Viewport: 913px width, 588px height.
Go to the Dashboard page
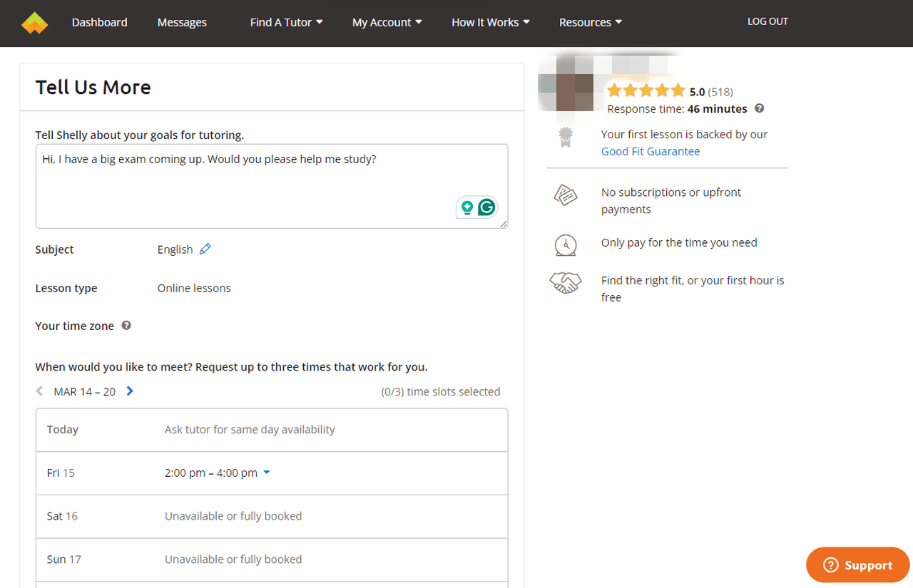99,22
